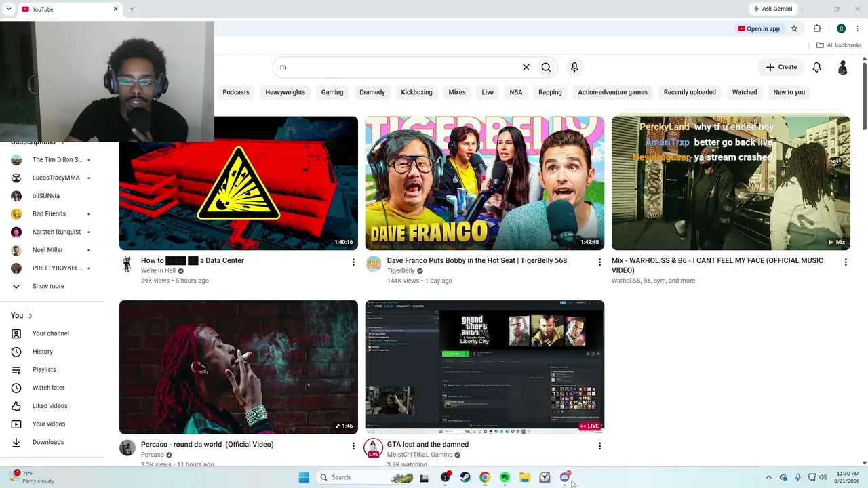This screenshot has height=488, width=868.
Task: Open more options for the WARHOL.SS mix
Action: tap(846, 262)
